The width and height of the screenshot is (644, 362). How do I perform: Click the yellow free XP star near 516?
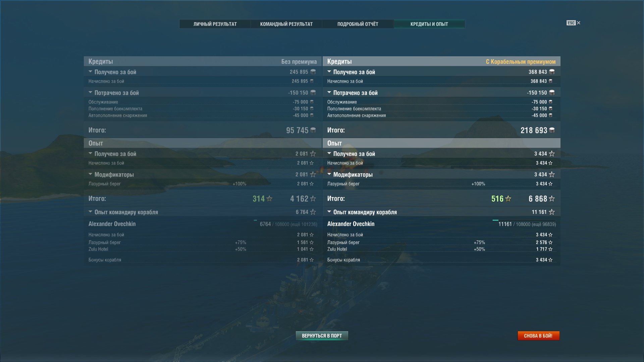[508, 198]
